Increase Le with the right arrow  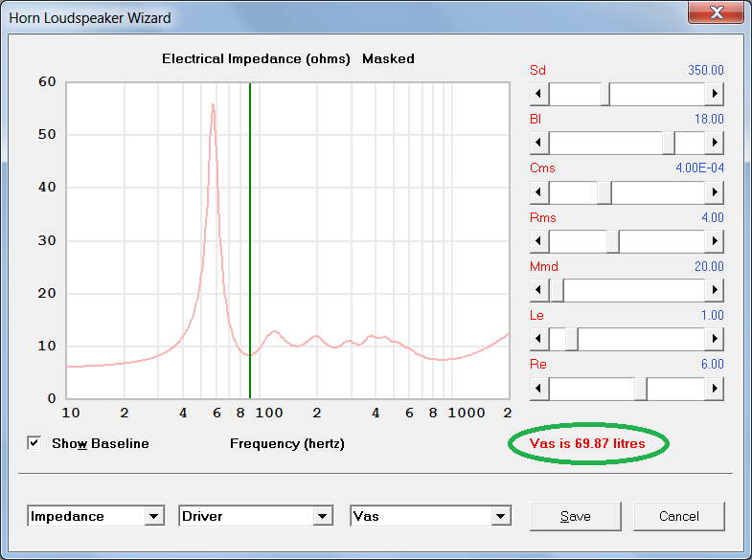(x=714, y=339)
